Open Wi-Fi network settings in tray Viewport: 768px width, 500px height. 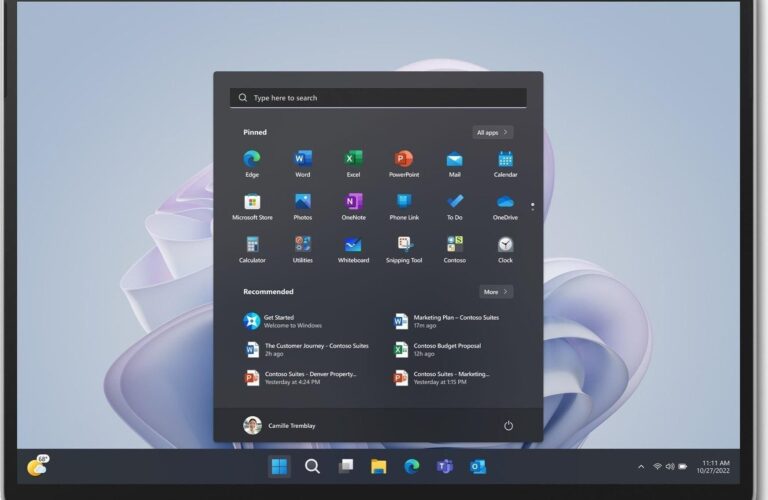657,467
